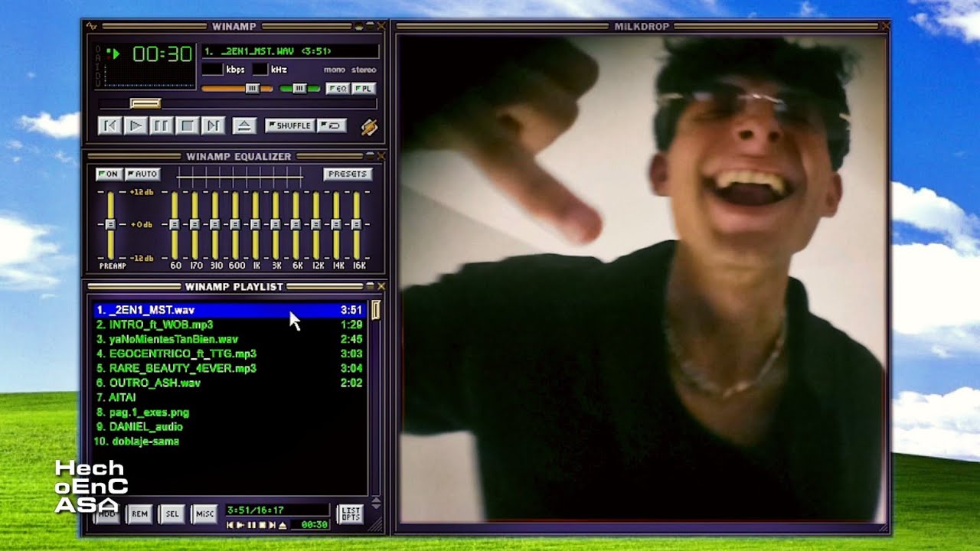Screen dimensions: 980x551
Task: Select playlist track 6. OUTRO_ASH.wav
Action: tap(230, 383)
